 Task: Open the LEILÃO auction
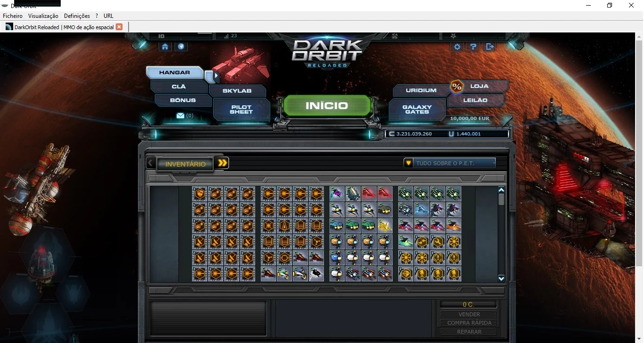(475, 100)
